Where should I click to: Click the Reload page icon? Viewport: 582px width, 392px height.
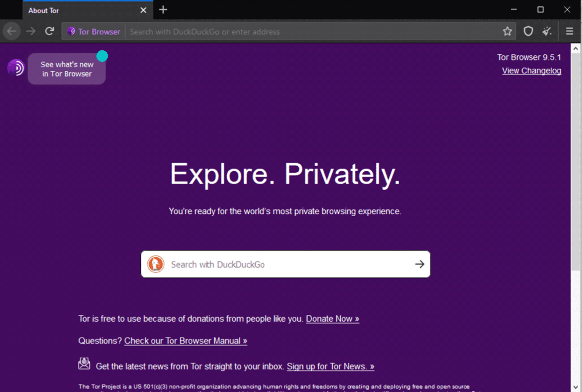tap(50, 31)
